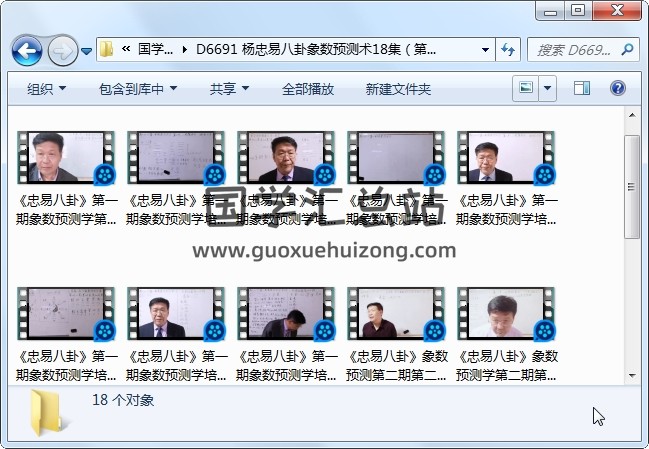Click the Forward navigation arrow button
The height and width of the screenshot is (449, 649).
pyautogui.click(x=62, y=49)
